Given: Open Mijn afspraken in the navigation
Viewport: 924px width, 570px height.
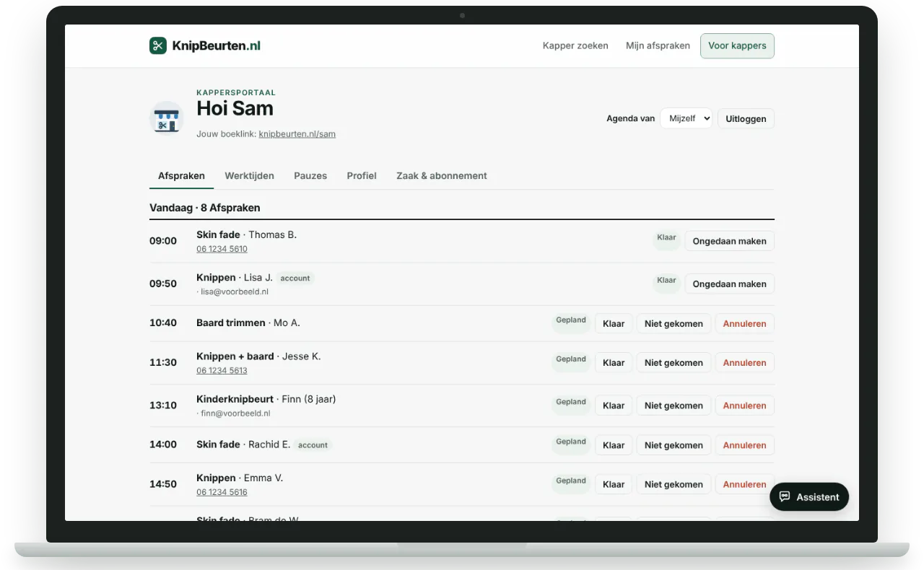Looking at the screenshot, I should pyautogui.click(x=658, y=45).
